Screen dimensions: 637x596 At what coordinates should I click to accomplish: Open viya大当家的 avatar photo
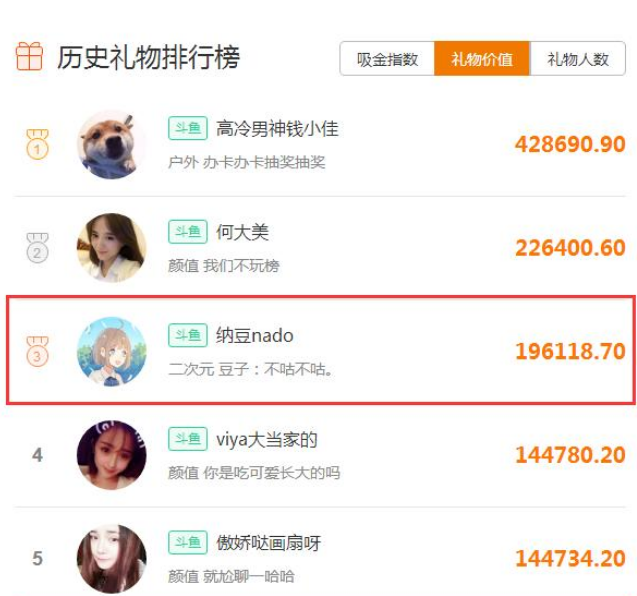112,455
